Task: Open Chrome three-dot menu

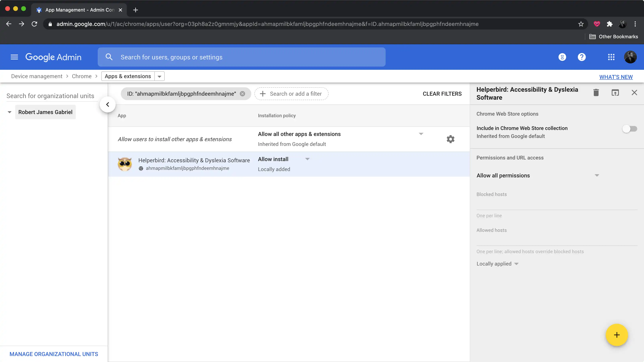Action: click(x=635, y=24)
